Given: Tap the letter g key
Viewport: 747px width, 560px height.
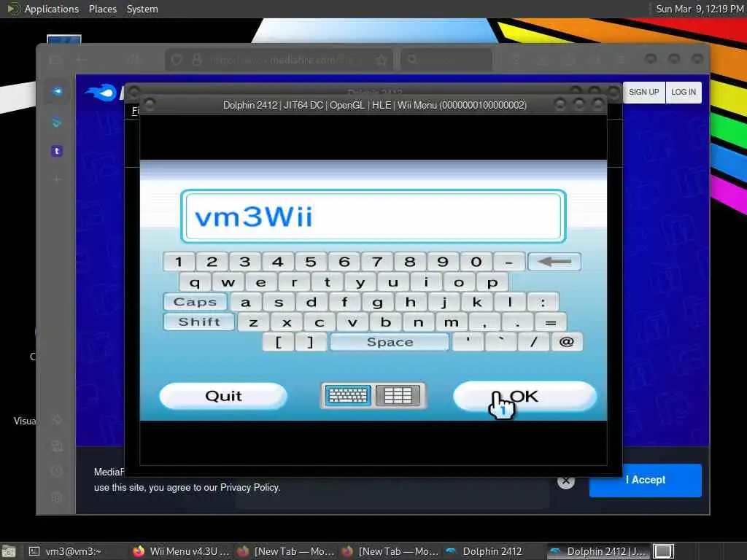Looking at the screenshot, I should pos(377,302).
